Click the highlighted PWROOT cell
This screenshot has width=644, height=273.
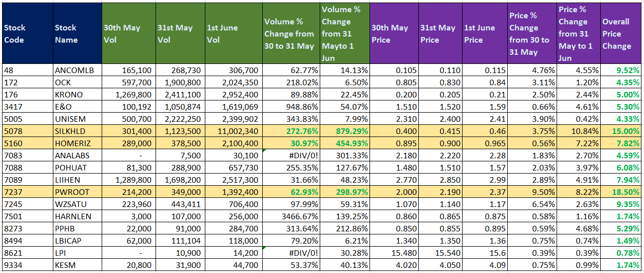click(77, 192)
